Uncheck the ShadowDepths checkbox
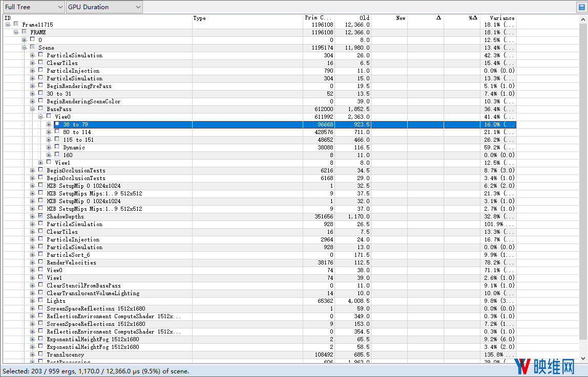This screenshot has height=377, width=588. coord(40,216)
